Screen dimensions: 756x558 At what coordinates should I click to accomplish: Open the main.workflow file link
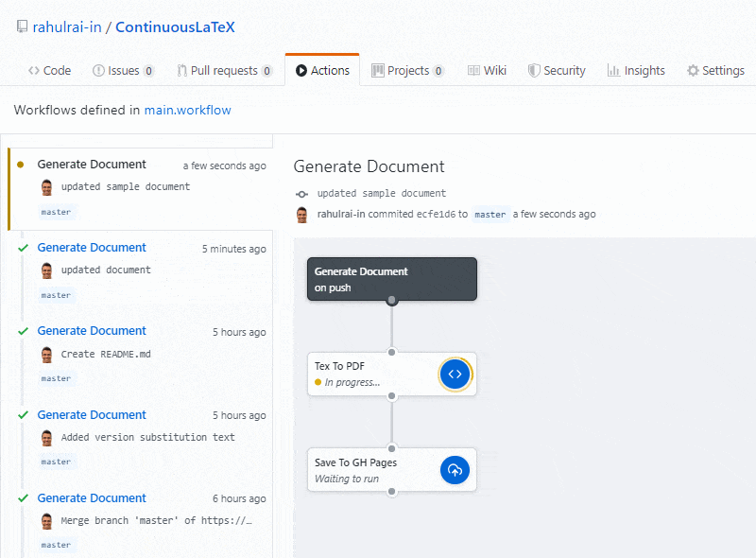[187, 110]
